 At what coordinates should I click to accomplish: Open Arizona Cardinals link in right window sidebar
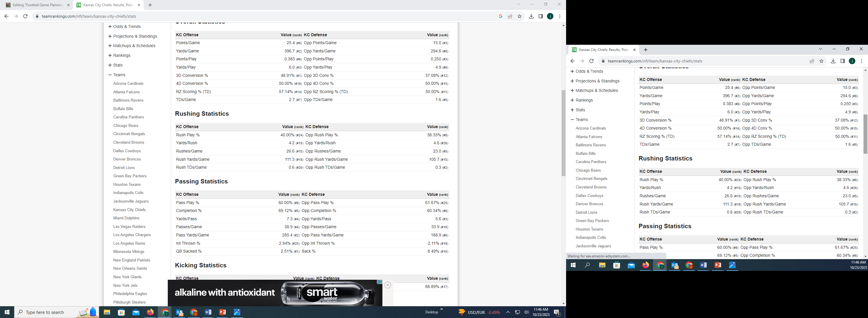[x=591, y=128]
